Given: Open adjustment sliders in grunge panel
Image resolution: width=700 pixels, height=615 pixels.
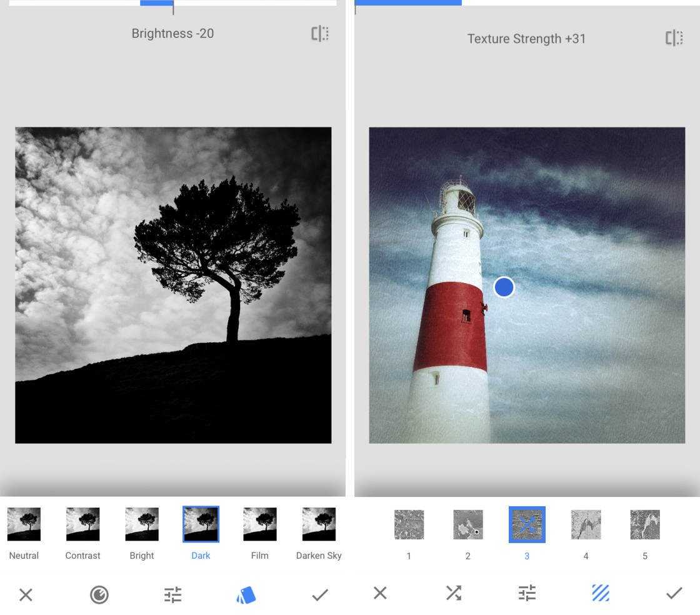Looking at the screenshot, I should click(527, 592).
